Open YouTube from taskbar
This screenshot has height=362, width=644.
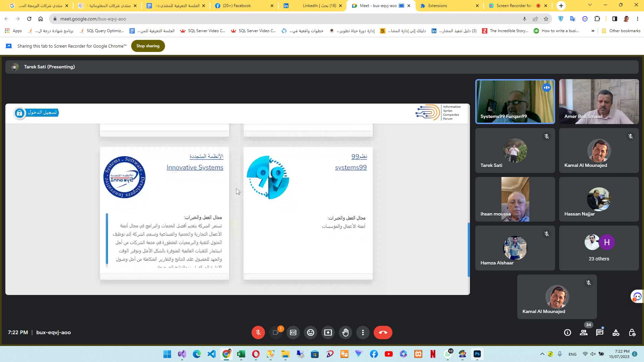389,354
